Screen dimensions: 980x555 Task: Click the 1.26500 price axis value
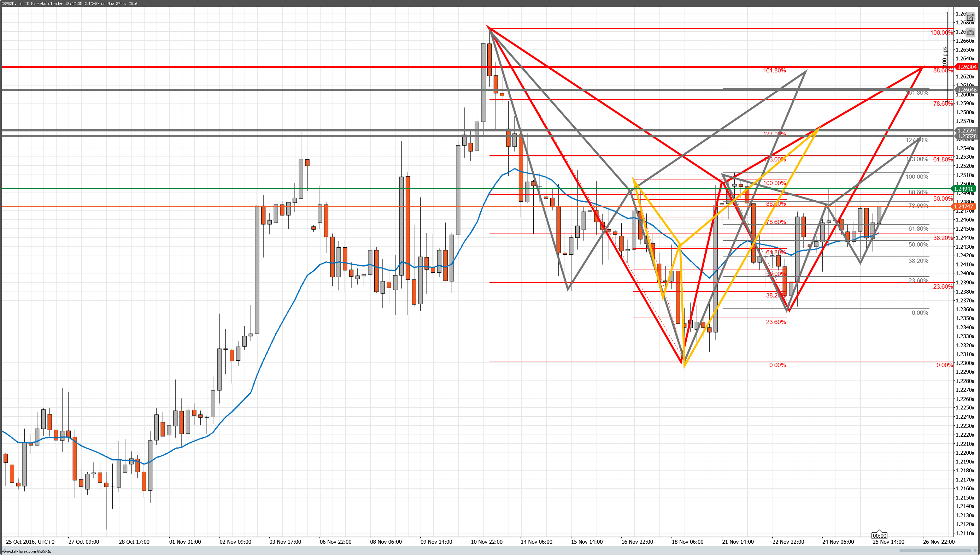click(965, 50)
